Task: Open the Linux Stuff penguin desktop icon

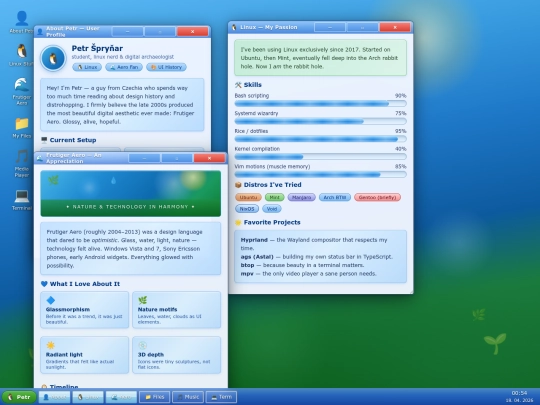Action: pos(21,55)
